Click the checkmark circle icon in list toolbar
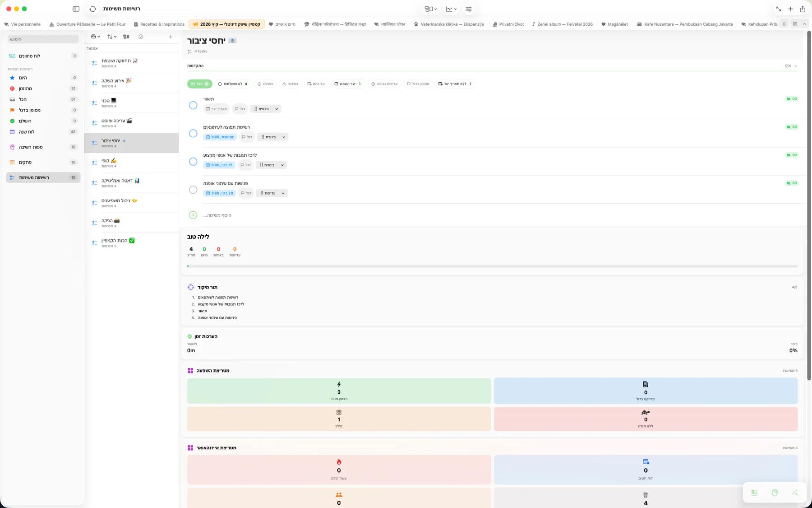 (141, 37)
